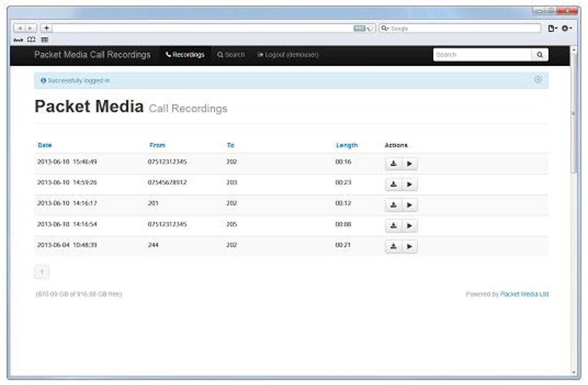588x385 pixels.
Task: Sort recordings by To column
Action: (230, 145)
